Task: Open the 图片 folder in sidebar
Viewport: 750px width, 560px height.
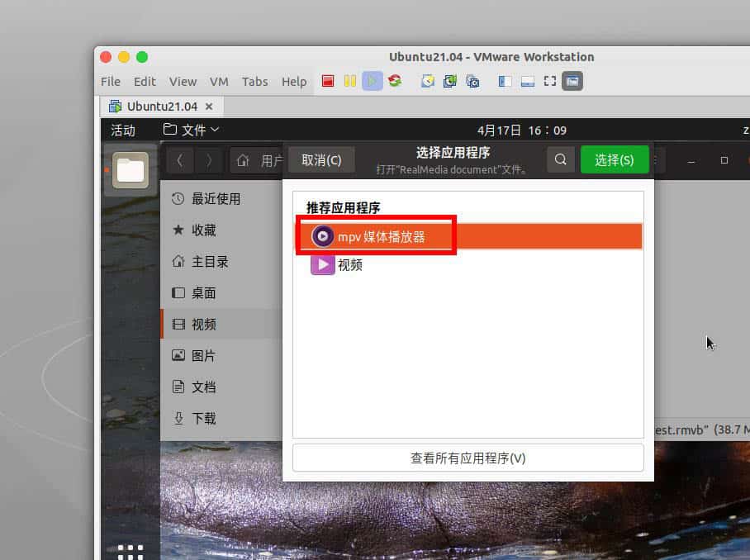Action: 203,355
